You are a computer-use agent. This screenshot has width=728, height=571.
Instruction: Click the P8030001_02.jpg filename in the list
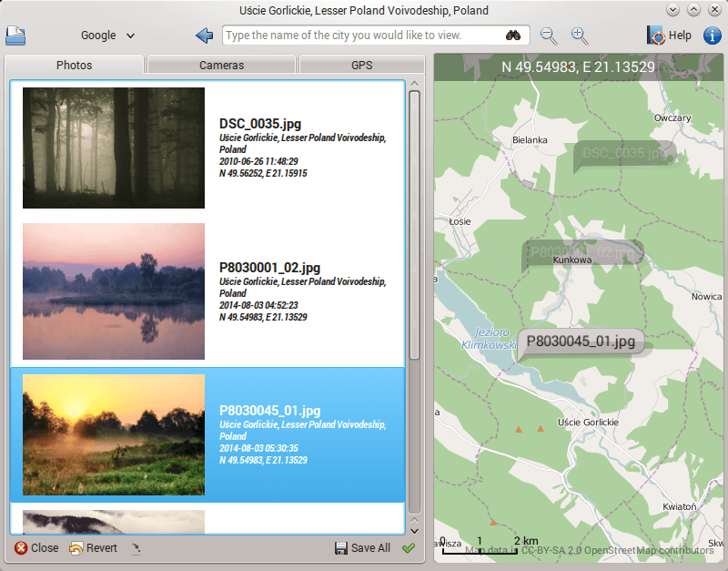pos(269,268)
